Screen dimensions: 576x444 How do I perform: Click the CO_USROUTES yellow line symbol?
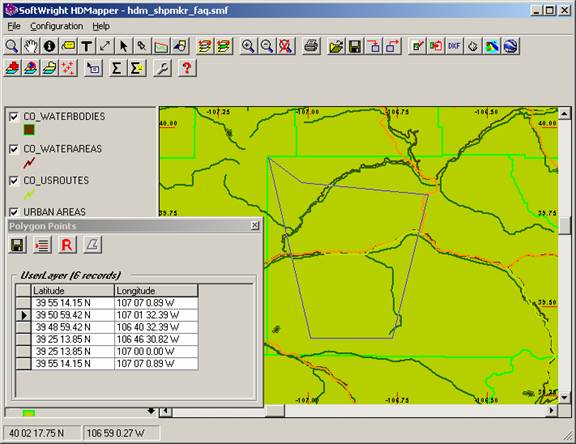click(29, 195)
